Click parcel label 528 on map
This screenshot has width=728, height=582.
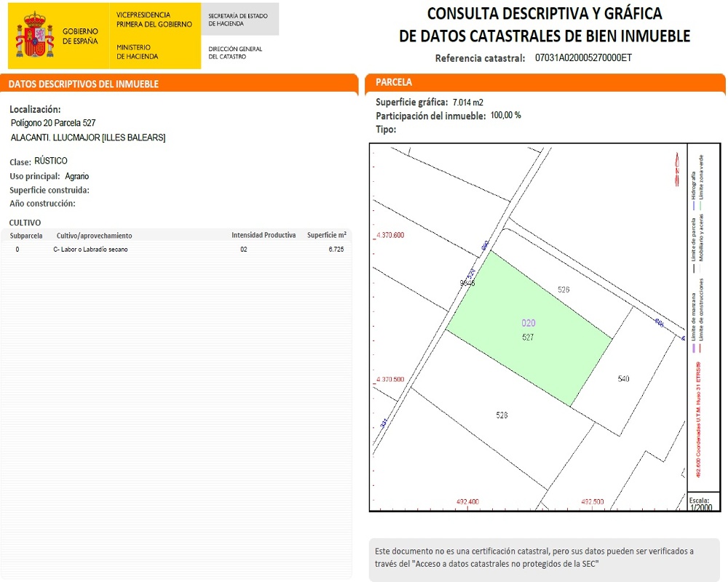click(x=502, y=415)
